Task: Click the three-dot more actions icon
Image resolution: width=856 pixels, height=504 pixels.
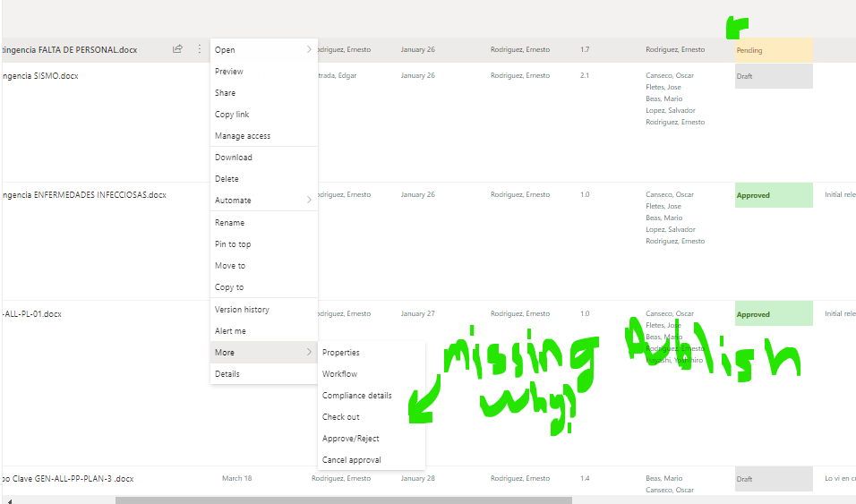Action: click(200, 49)
